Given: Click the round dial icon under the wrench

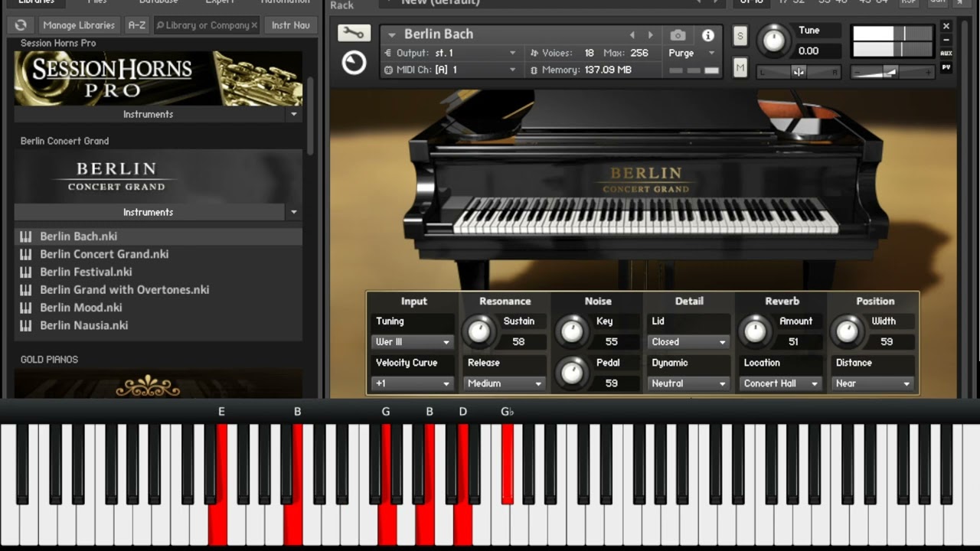Looking at the screenshot, I should [354, 62].
